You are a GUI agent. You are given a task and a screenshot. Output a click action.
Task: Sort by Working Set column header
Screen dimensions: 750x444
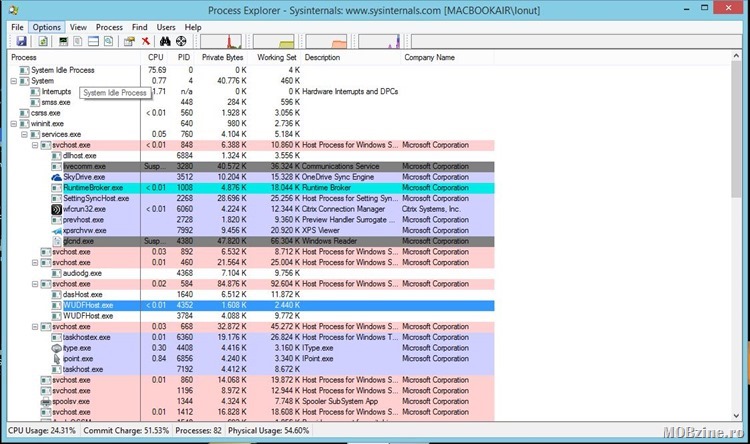275,57
